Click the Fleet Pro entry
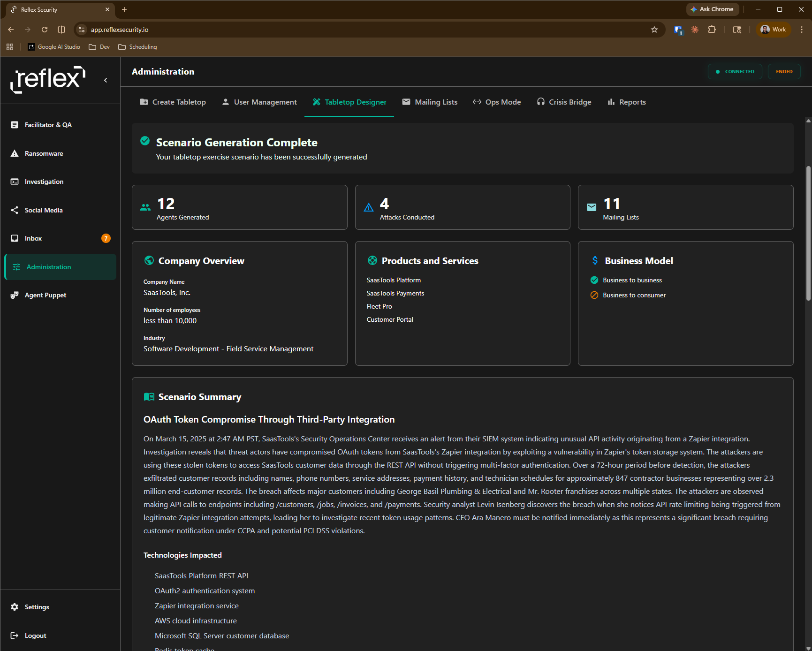The image size is (812, 651). [x=379, y=306]
